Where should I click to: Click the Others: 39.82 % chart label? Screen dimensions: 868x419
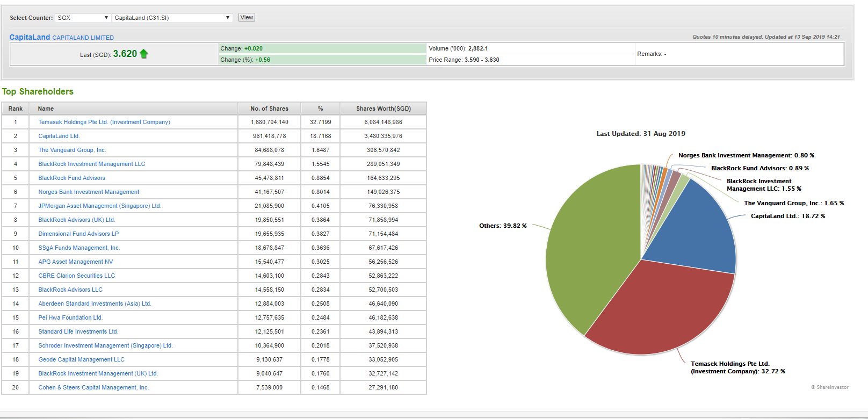[x=503, y=226]
